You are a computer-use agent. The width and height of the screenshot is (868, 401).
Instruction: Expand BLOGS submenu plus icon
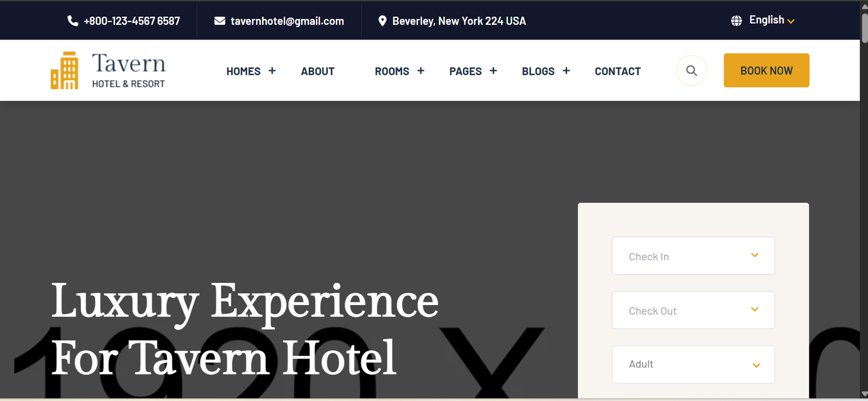point(566,71)
